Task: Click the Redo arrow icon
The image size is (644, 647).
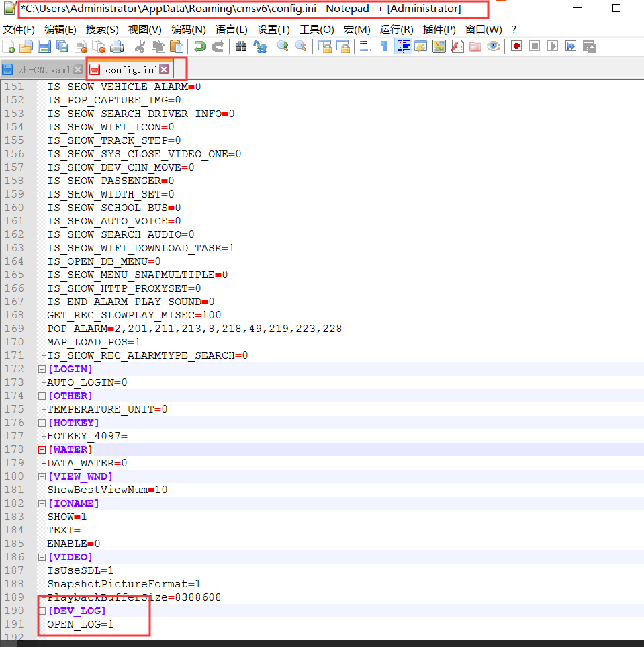Action: (218, 46)
